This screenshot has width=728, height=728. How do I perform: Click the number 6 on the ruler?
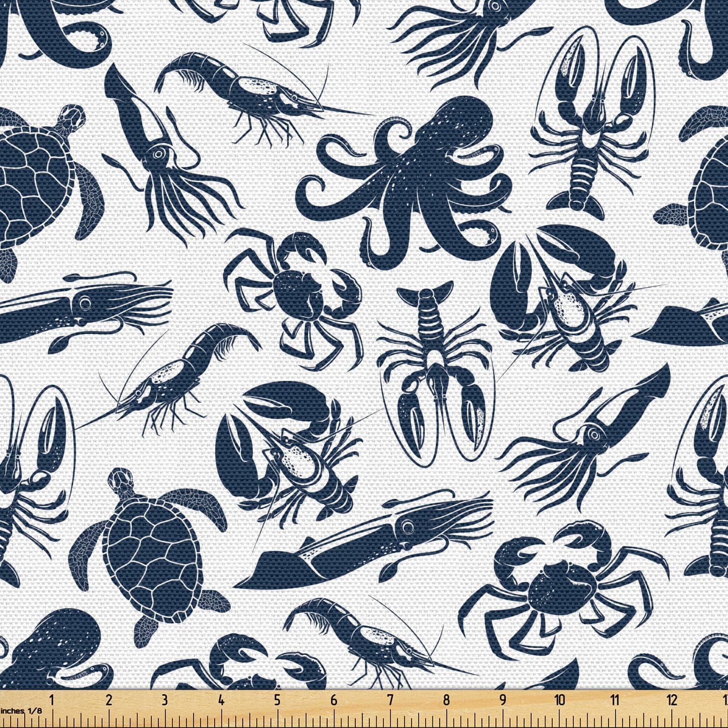click(x=334, y=700)
